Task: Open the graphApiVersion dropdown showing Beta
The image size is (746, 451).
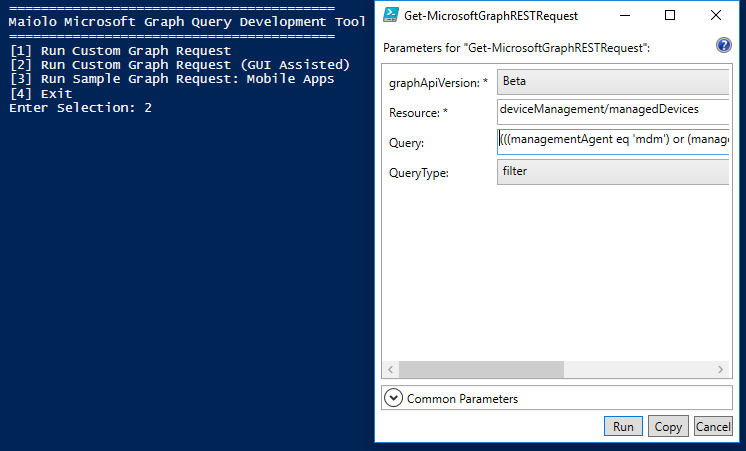Action: tap(613, 82)
